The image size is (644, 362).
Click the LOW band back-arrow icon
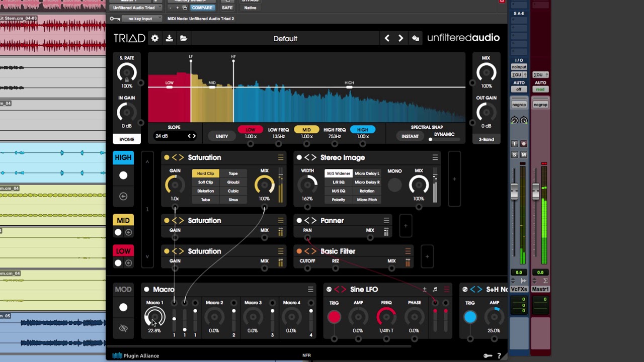point(129,263)
